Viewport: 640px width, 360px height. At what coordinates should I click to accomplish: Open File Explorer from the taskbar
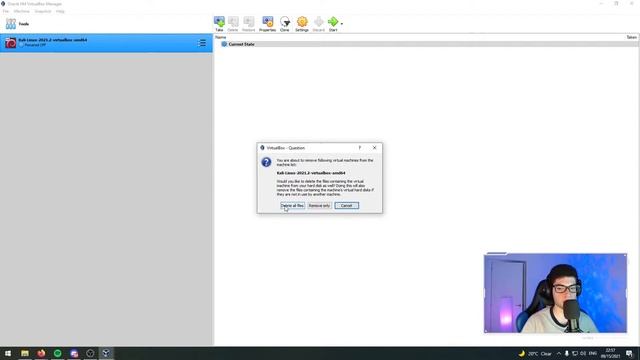[x=25, y=353]
